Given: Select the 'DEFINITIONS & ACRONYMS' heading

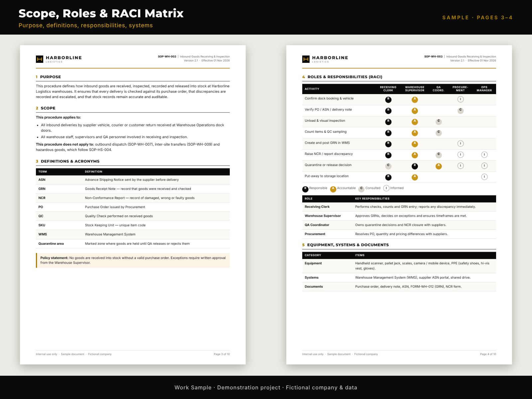Looking at the screenshot, I should click(x=70, y=161).
